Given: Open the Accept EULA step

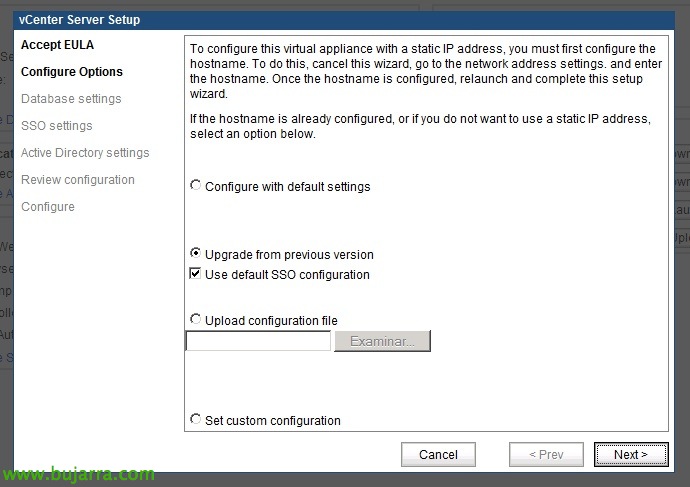Looking at the screenshot, I should pos(57,45).
